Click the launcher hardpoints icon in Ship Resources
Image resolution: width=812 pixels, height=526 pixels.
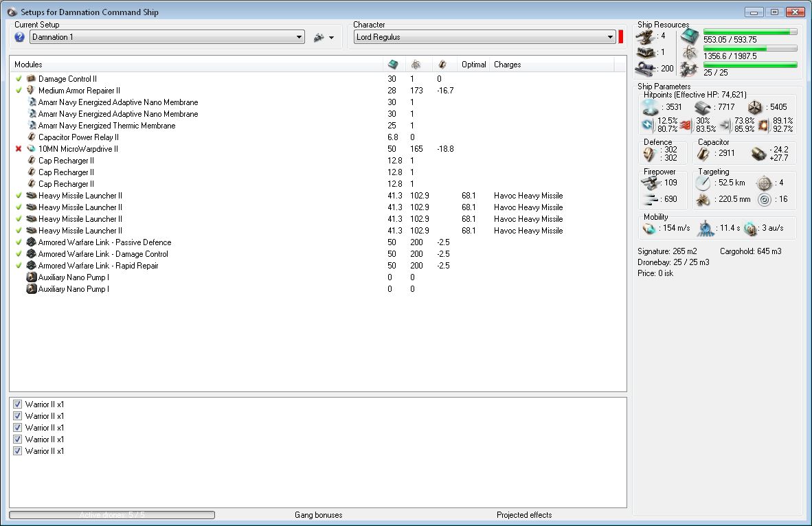(646, 52)
